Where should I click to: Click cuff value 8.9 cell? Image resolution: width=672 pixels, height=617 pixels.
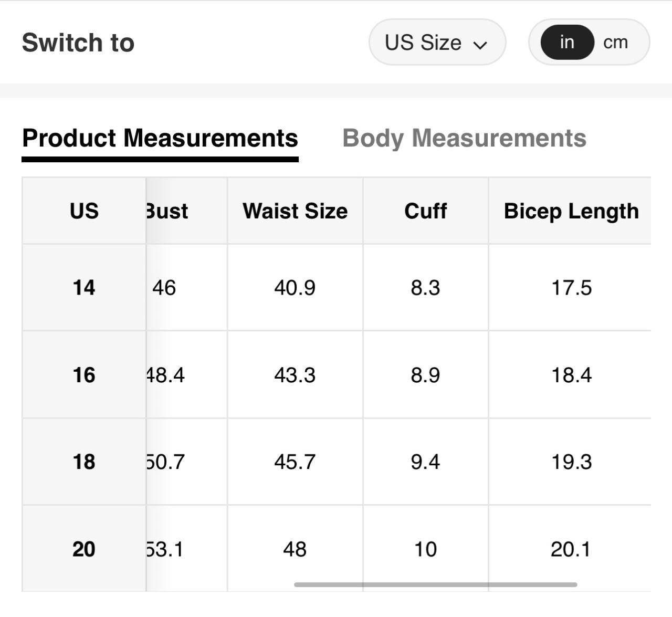pos(425,375)
